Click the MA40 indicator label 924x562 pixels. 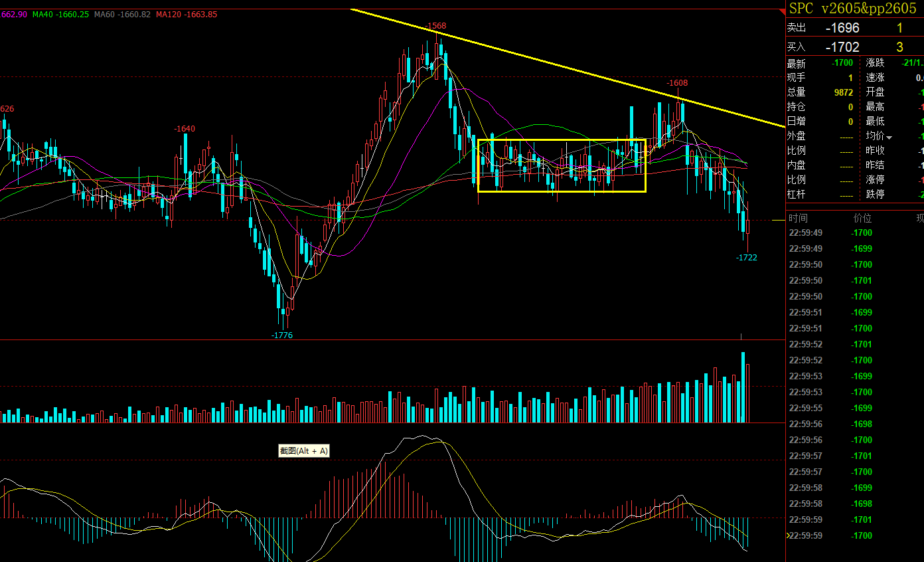60,14
